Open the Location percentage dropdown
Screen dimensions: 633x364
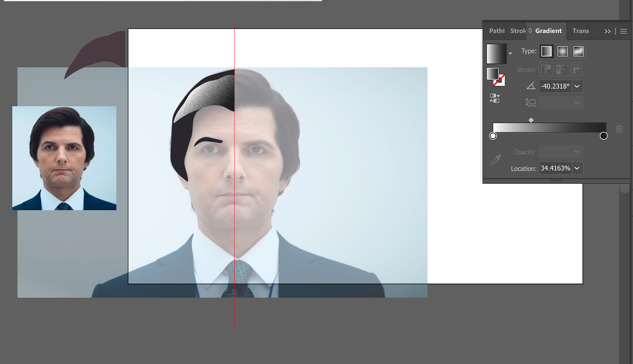(x=577, y=168)
